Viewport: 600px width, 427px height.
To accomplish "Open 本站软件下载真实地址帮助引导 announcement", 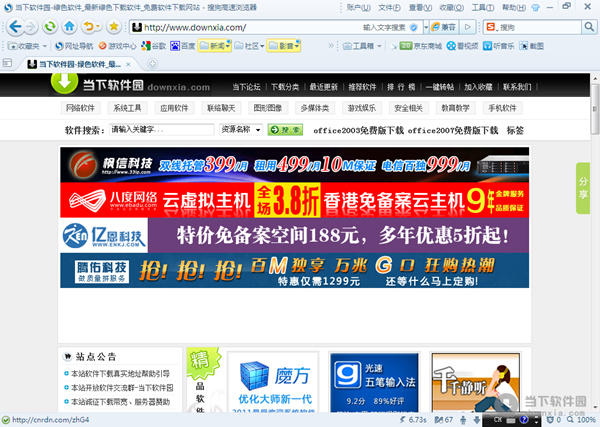I will 118,373.
